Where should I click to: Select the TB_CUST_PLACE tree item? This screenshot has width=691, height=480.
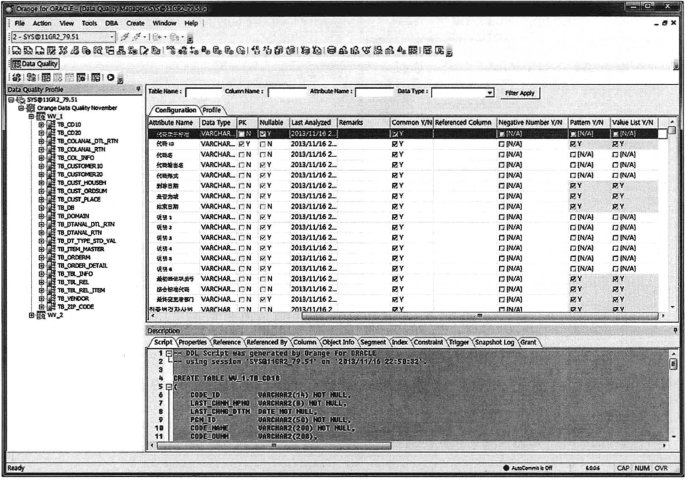point(79,200)
